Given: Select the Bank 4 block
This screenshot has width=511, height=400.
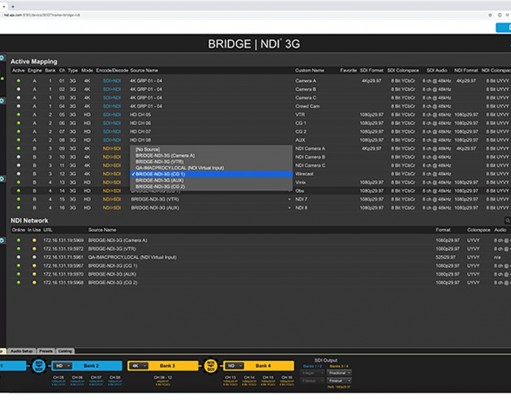Looking at the screenshot, I should point(258,366).
